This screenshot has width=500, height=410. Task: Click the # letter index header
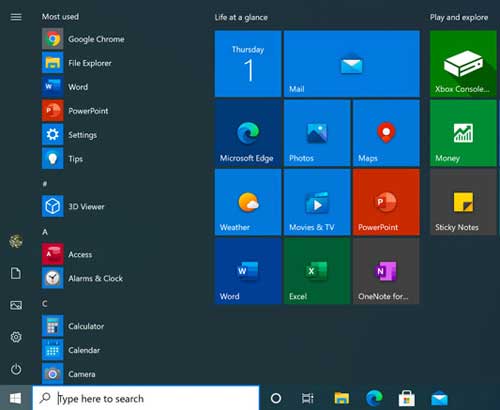[45, 184]
